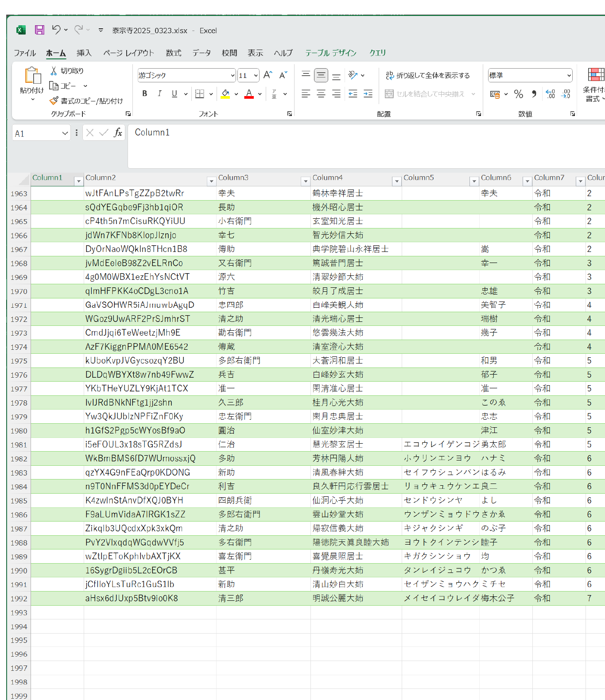Toggle wrap text (折り返して全体を表示する)

click(x=427, y=75)
